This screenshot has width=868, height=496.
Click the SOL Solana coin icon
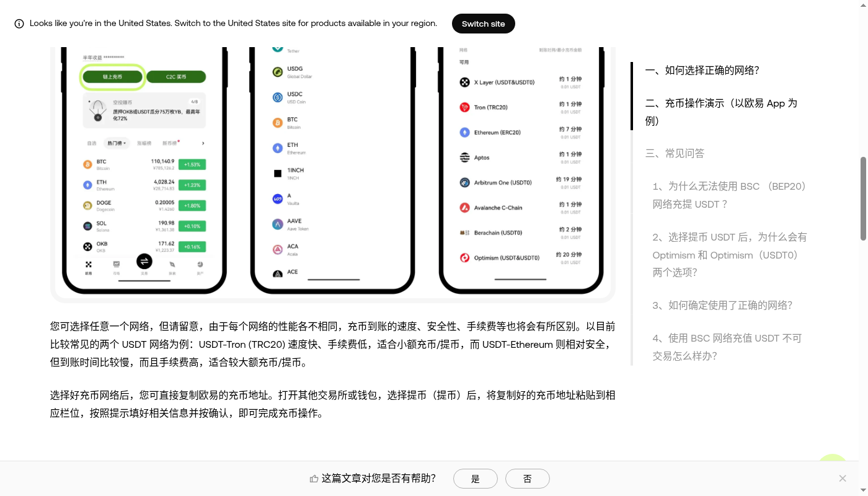click(87, 226)
